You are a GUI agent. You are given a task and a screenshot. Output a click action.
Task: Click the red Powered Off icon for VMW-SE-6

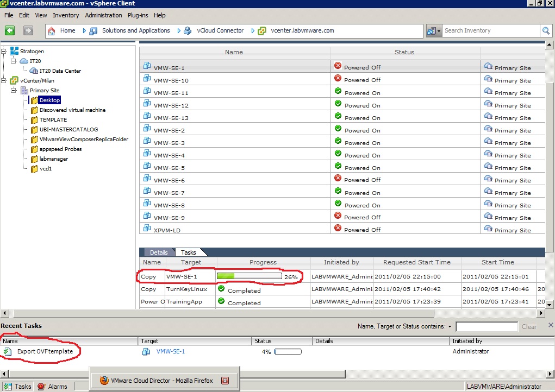pos(338,178)
